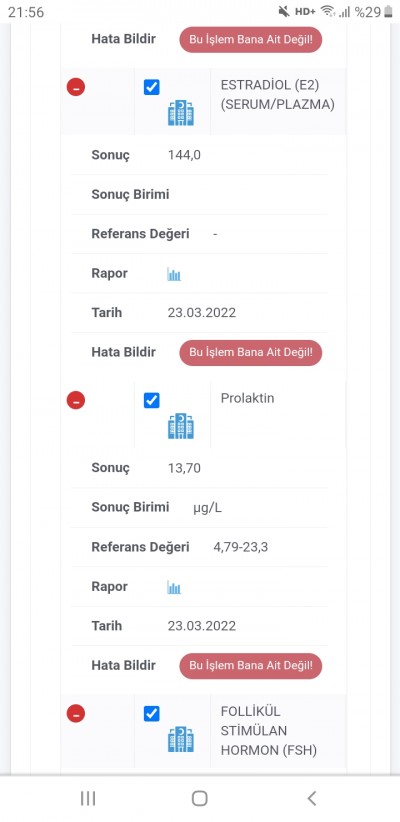The width and height of the screenshot is (400, 822).
Task: Collapse the Follikül Stimülan Hormon row
Action: [x=75, y=714]
